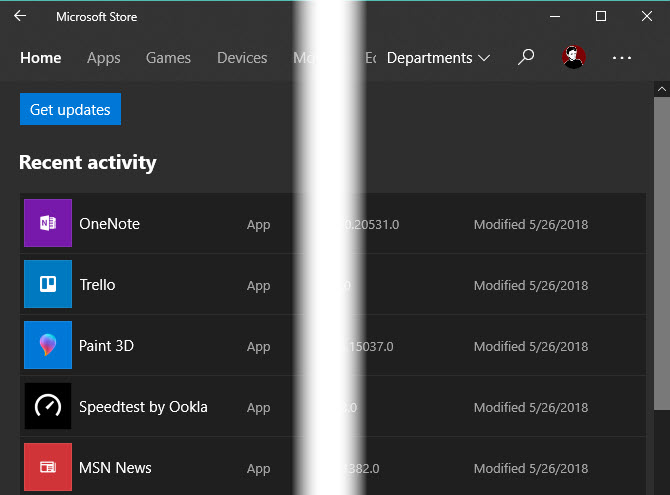This screenshot has width=670, height=495.
Task: Open the OneNote app name
Action: coord(109,224)
